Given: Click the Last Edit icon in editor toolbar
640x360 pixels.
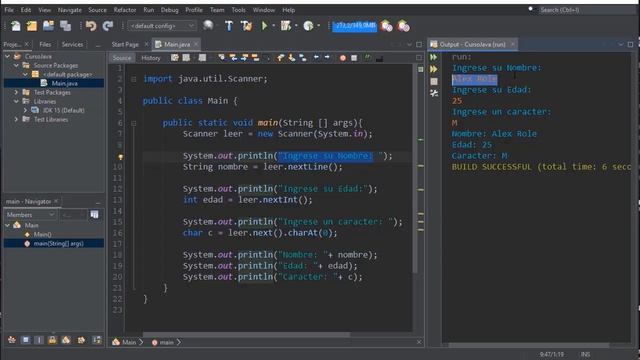Looking at the screenshot, I should [175, 58].
